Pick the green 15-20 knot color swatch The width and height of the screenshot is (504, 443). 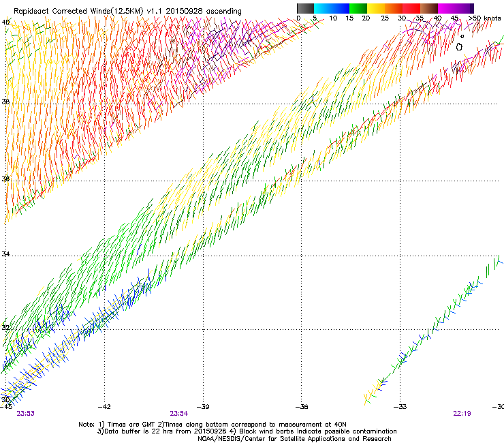(x=358, y=8)
